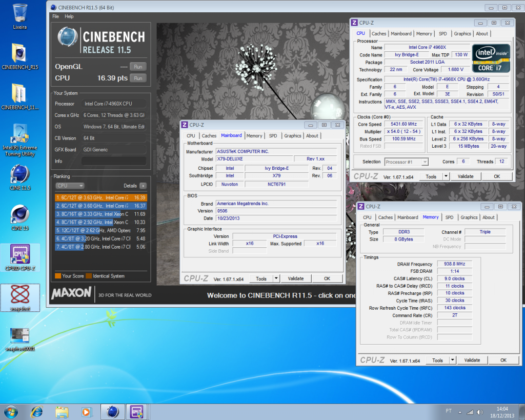Click the Z logo in the CPU-Z CPU window title bar

[355, 23]
